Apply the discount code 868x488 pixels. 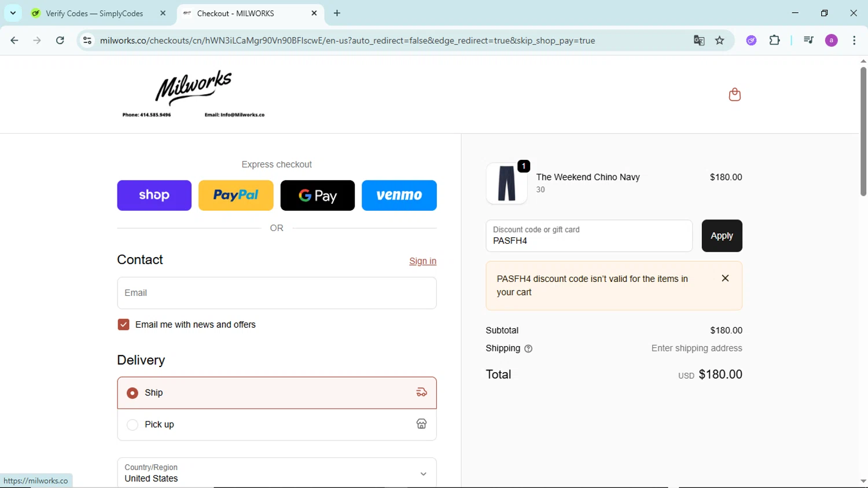coord(722,236)
